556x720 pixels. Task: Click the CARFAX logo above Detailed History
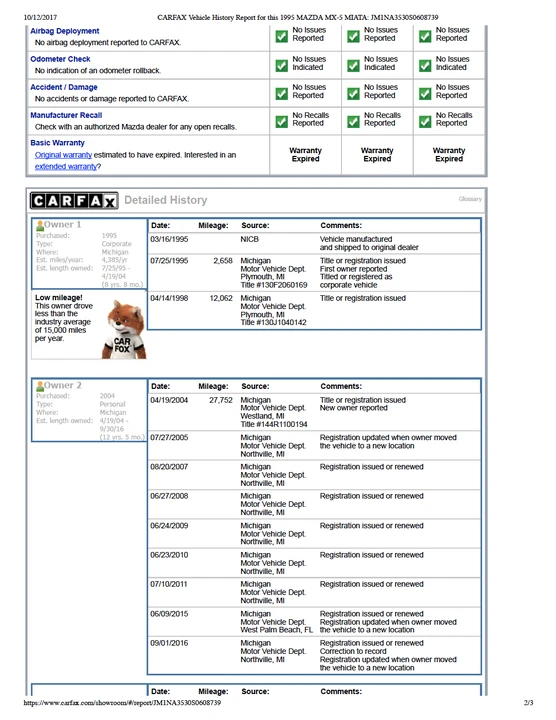click(x=74, y=201)
